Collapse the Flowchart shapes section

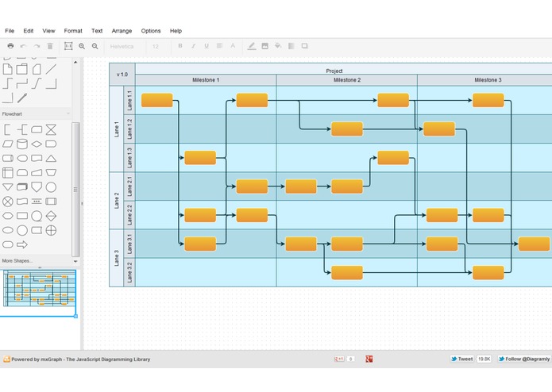[x=36, y=114]
